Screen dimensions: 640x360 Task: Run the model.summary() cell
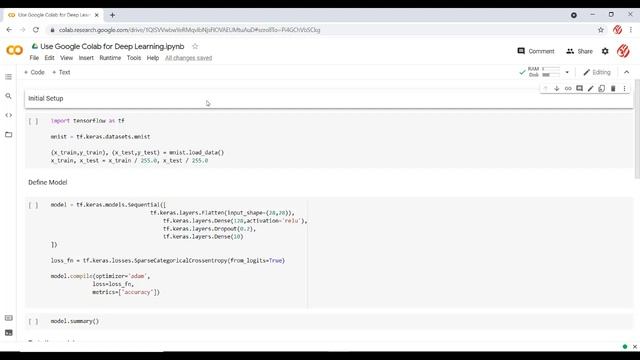(33, 322)
